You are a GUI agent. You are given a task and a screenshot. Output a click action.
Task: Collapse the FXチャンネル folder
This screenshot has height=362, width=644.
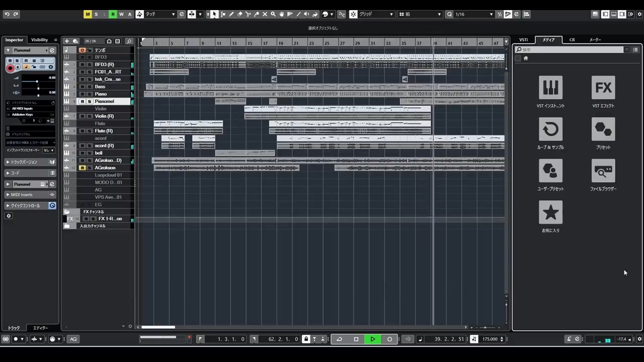[x=67, y=212]
